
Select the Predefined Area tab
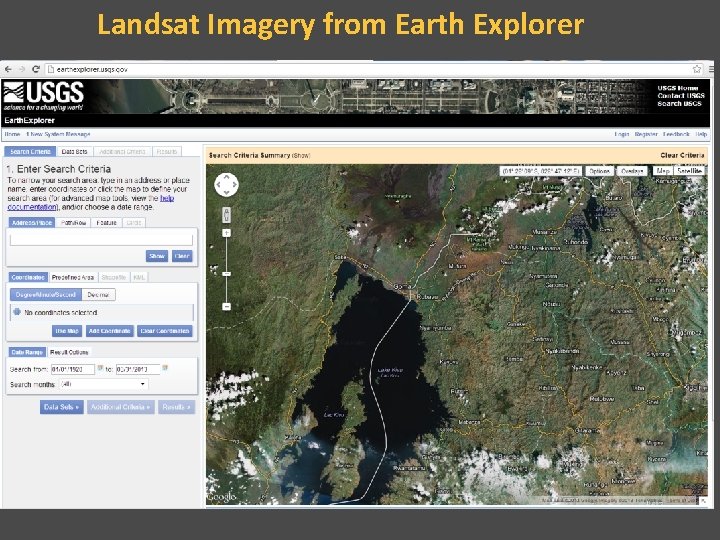(73, 277)
